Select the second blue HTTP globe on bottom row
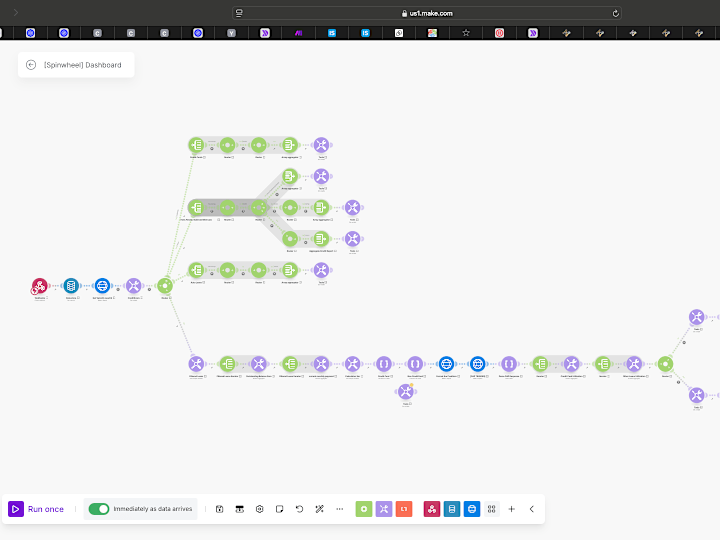This screenshot has height=540, width=720. pos(478,364)
